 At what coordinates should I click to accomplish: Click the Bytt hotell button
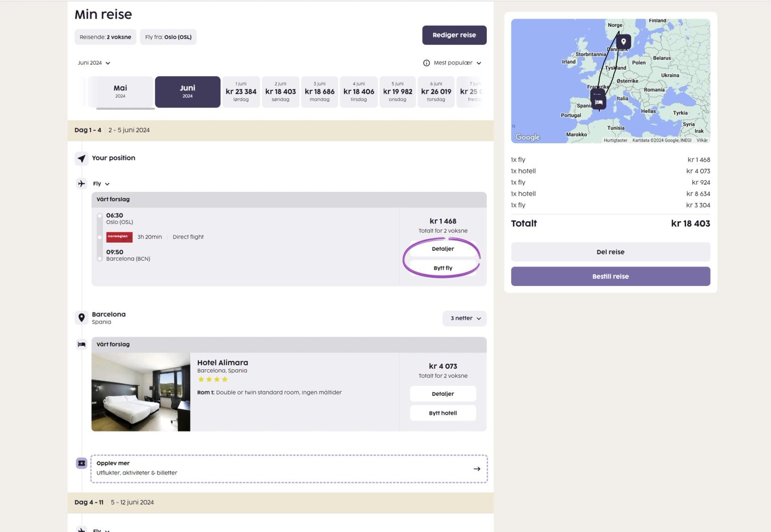point(443,413)
